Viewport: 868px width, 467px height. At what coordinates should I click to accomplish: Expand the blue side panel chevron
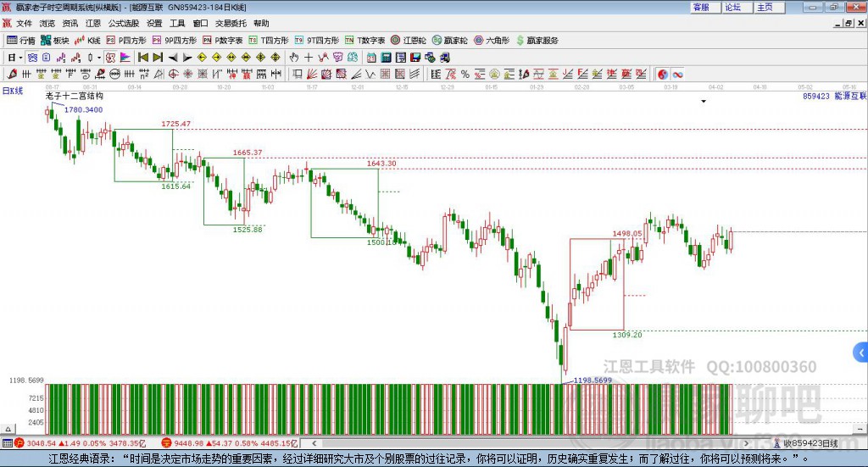[861, 353]
